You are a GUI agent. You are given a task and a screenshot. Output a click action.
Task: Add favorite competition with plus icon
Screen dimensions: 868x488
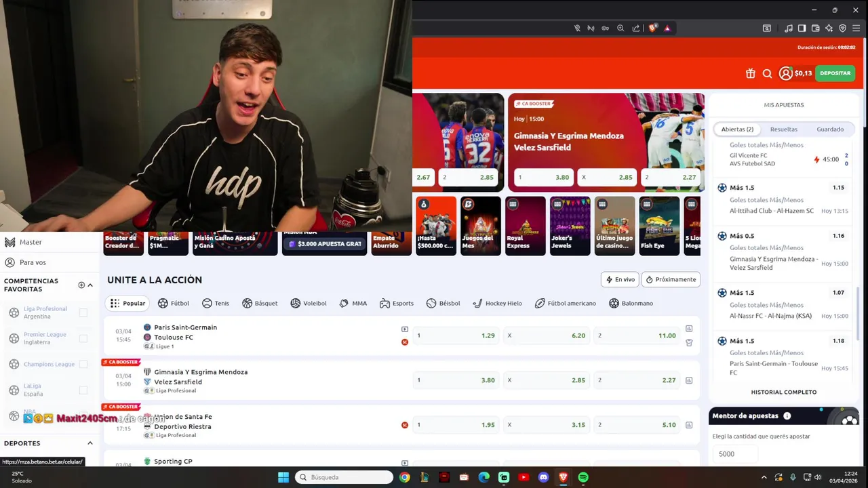point(81,285)
